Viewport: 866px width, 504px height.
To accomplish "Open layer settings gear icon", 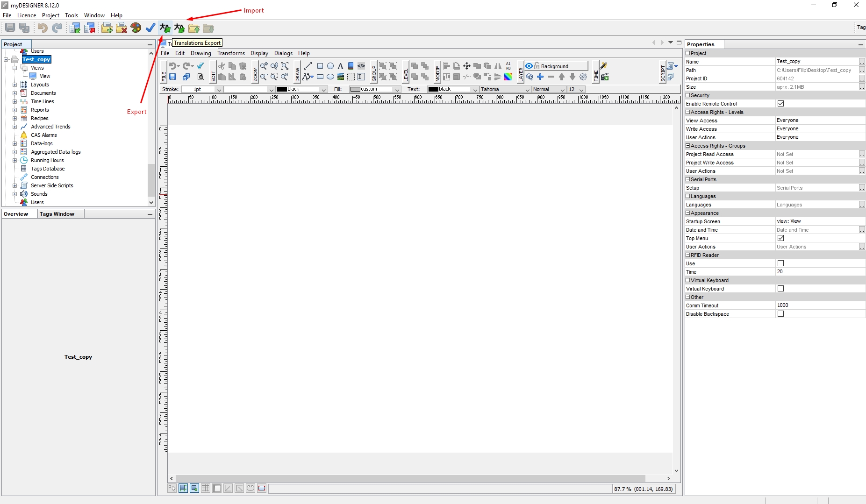I will 583,77.
